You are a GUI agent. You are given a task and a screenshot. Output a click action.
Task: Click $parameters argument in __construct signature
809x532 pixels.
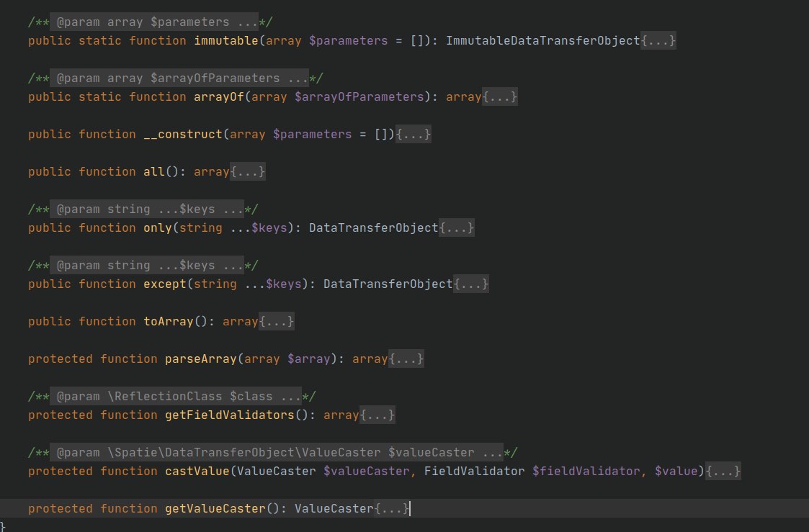tap(312, 135)
